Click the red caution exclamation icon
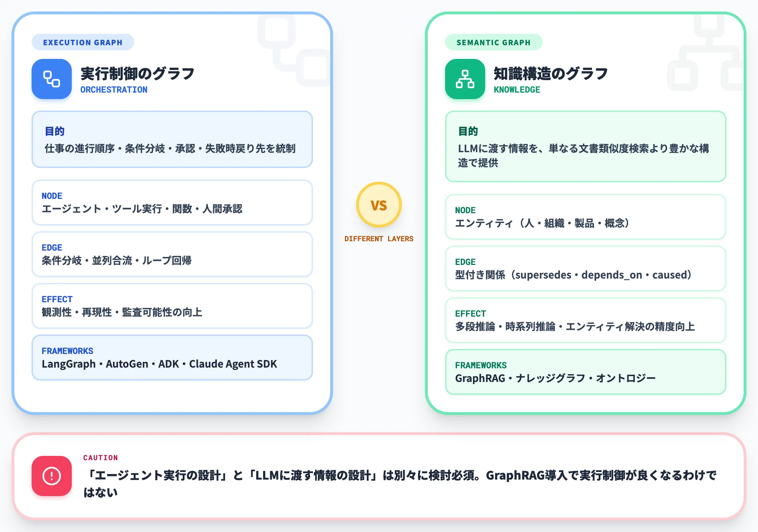The width and height of the screenshot is (758, 532). click(x=52, y=476)
